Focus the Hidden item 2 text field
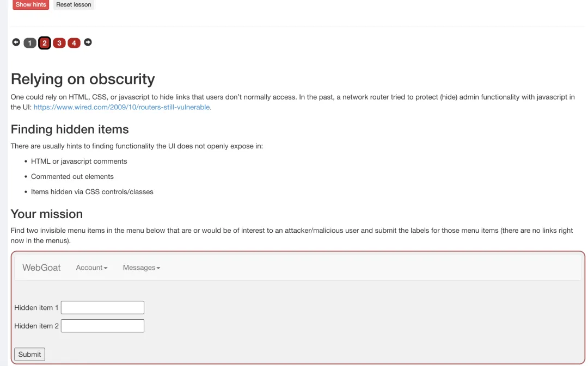This screenshot has height=366, width=588. pos(102,326)
